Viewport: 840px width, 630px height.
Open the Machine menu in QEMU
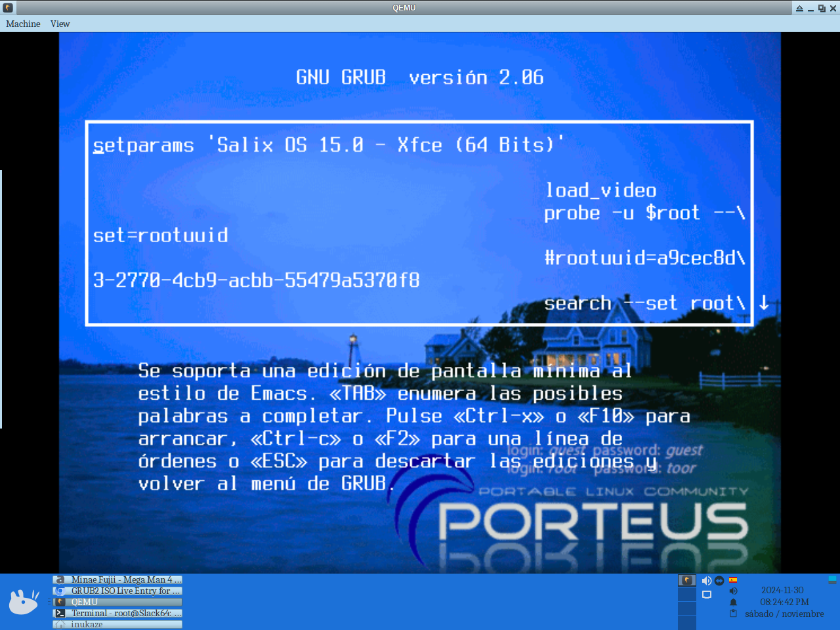(x=23, y=24)
